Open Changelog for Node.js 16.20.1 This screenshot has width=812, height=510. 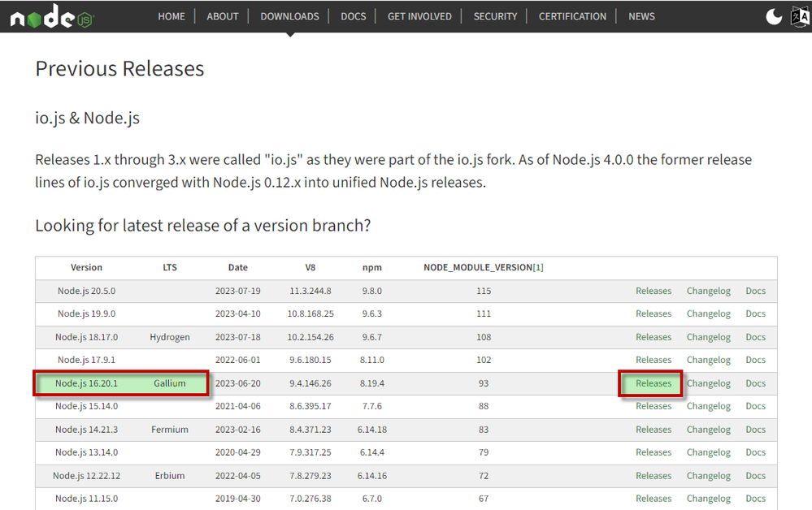[x=709, y=383]
